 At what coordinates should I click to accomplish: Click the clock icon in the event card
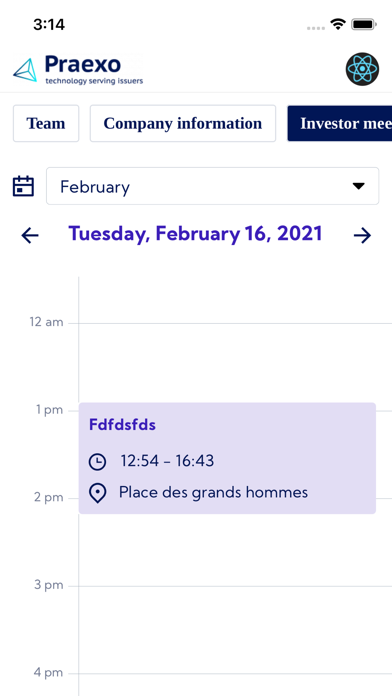point(97,462)
